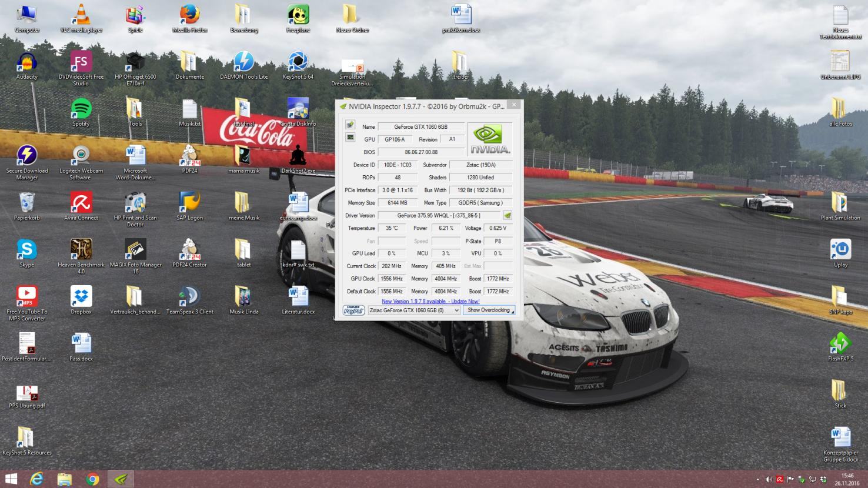This screenshot has width=868, height=488.
Task: Open File Explorer from taskbar
Action: 64,479
